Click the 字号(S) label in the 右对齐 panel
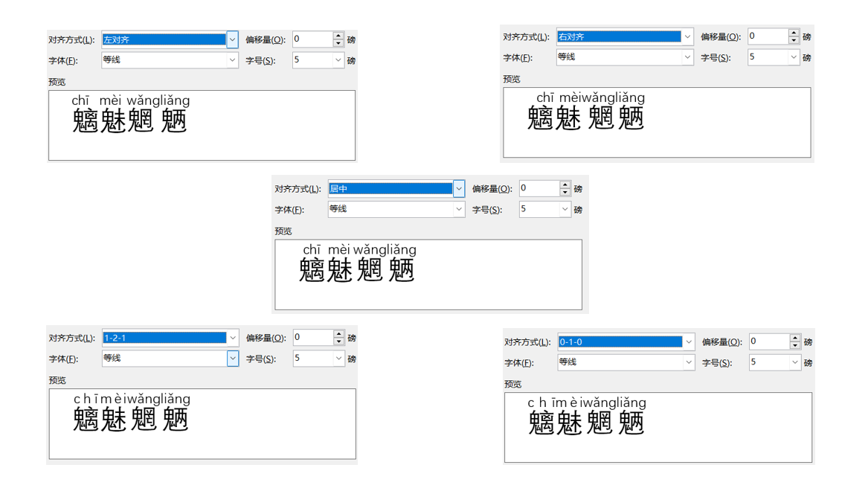This screenshot has width=868, height=494. (716, 57)
